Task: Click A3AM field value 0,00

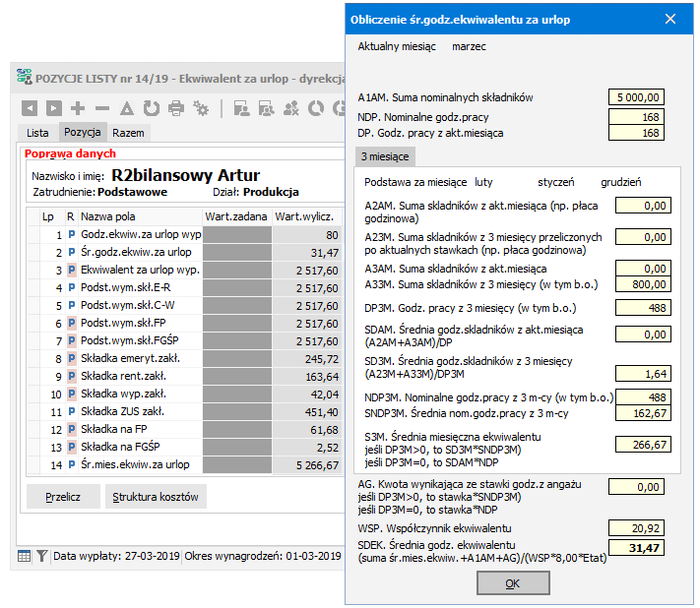Action: (x=643, y=269)
